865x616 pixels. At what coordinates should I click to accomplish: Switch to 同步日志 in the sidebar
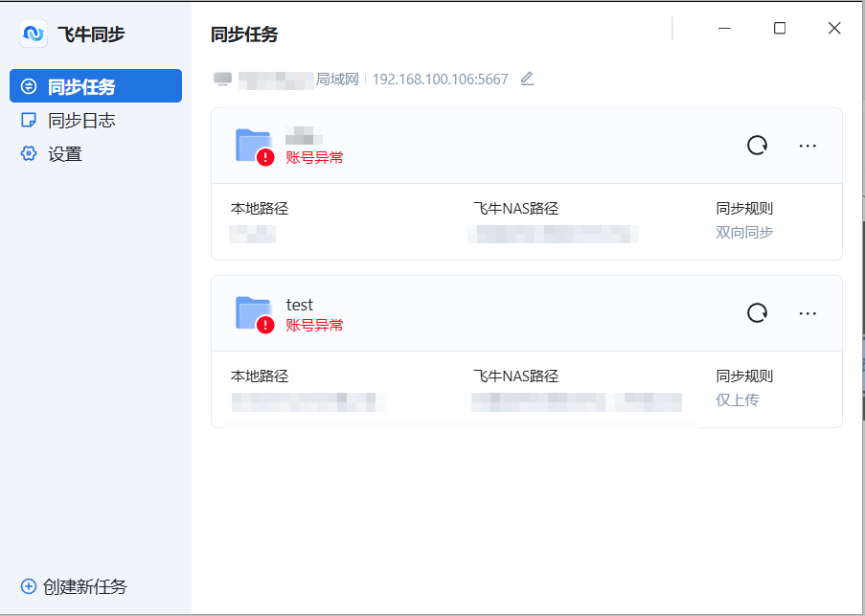[80, 121]
